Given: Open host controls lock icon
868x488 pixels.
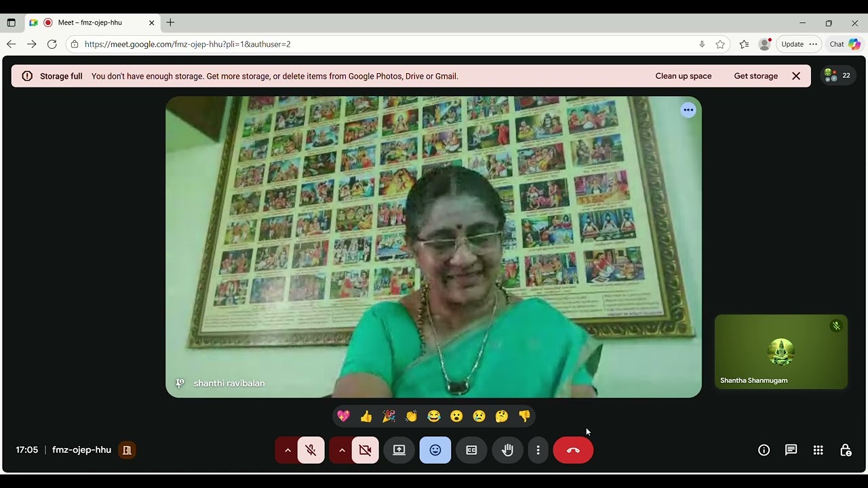Looking at the screenshot, I should pyautogui.click(x=846, y=450).
